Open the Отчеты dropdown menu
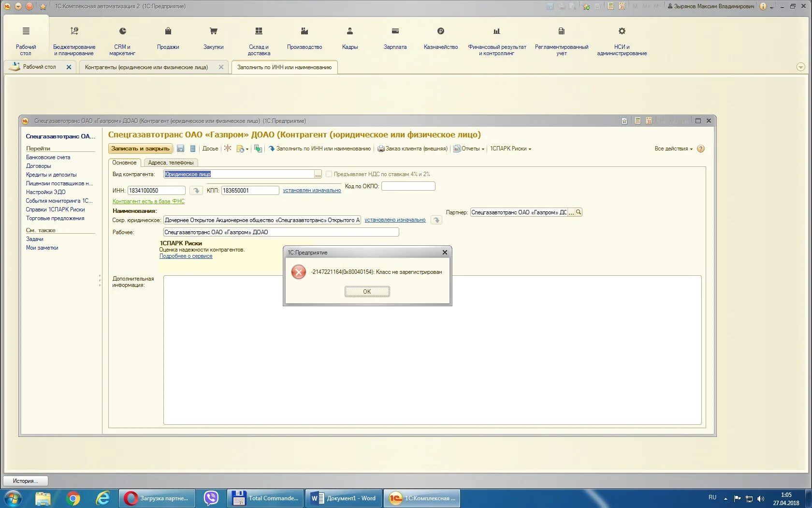 pyautogui.click(x=469, y=149)
